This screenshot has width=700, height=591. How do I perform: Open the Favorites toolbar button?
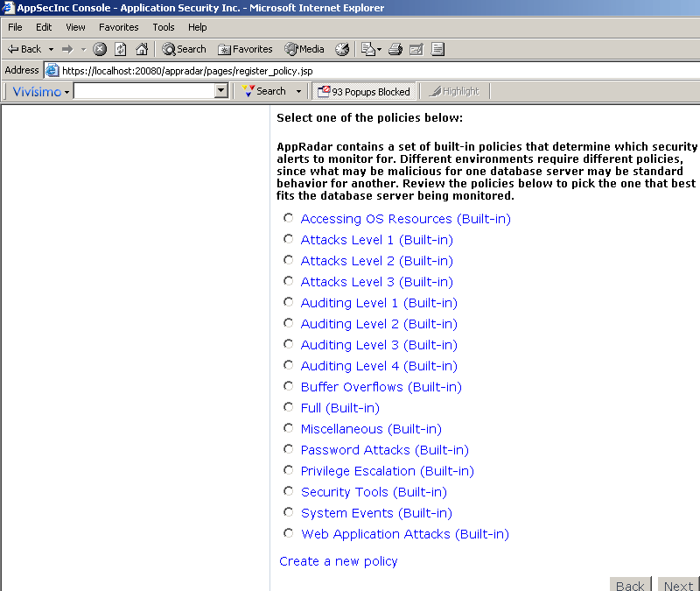pos(245,49)
